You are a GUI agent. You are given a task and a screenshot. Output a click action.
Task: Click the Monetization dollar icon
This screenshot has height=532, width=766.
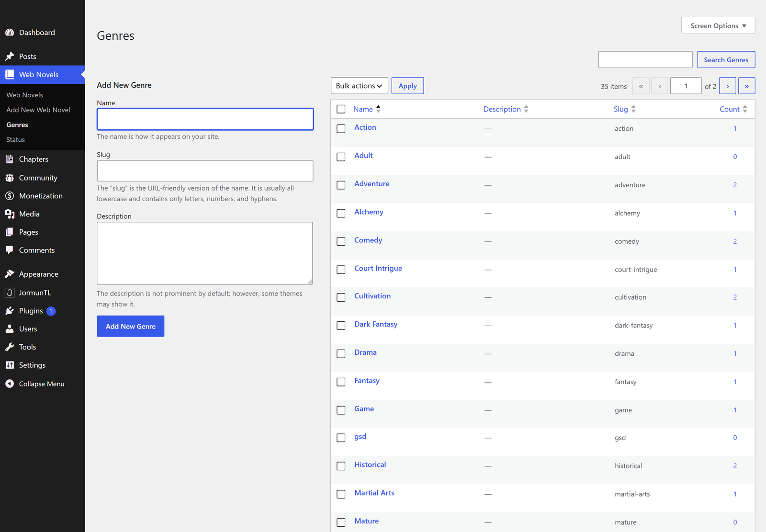coord(10,196)
